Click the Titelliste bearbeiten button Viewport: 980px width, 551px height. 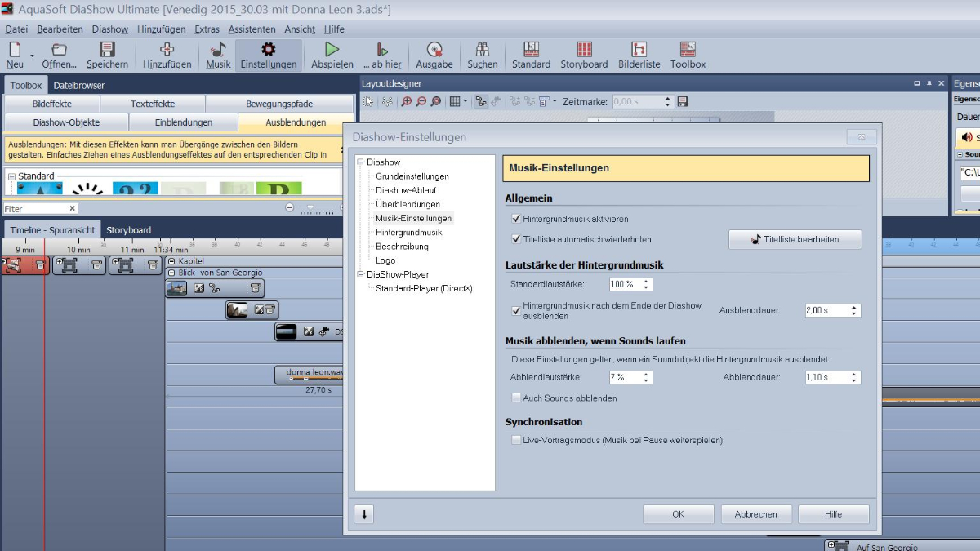click(795, 240)
